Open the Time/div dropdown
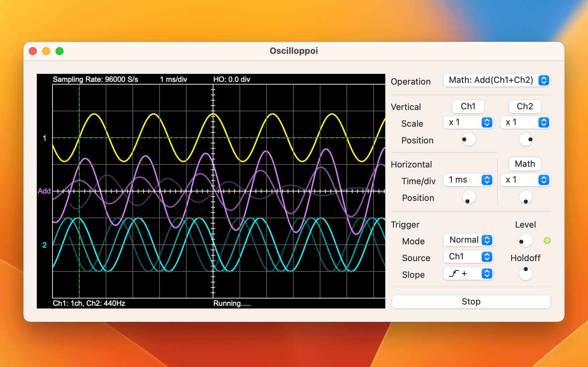Viewport: 588px width, 367px height. coord(468,180)
